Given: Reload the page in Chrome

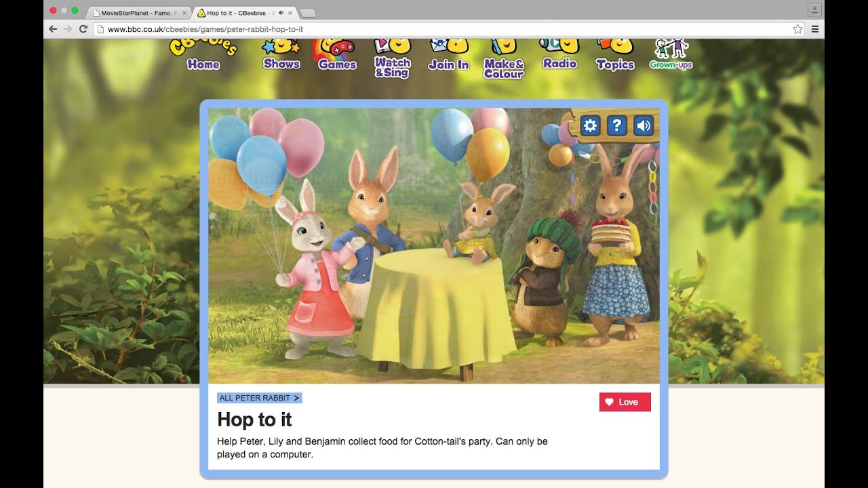Looking at the screenshot, I should point(83,29).
